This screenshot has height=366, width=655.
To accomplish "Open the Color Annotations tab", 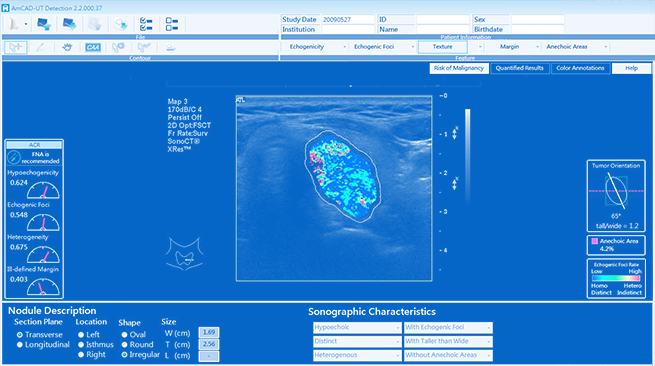I will pos(580,68).
